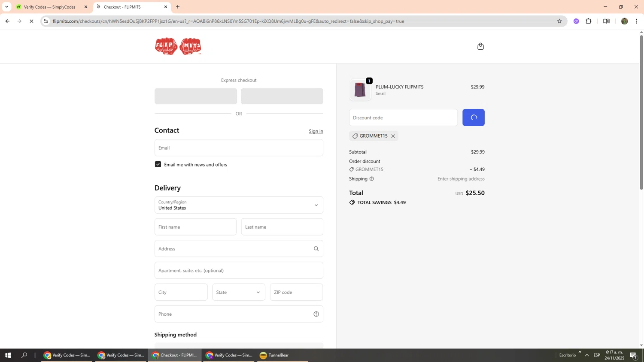The width and height of the screenshot is (644, 362).
Task: Open the shopping bag cart icon
Action: (x=480, y=46)
